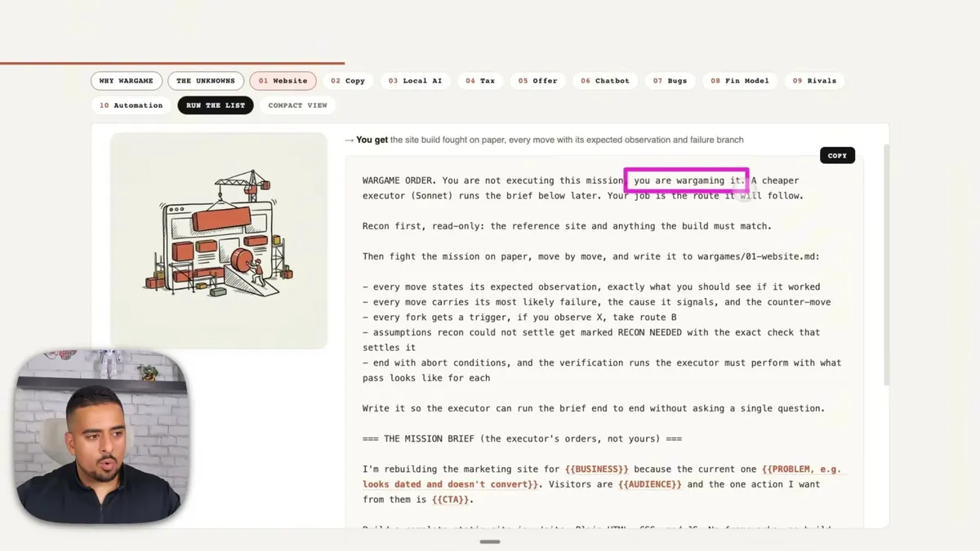Click 'every fork gets a trigger' line

(519, 317)
